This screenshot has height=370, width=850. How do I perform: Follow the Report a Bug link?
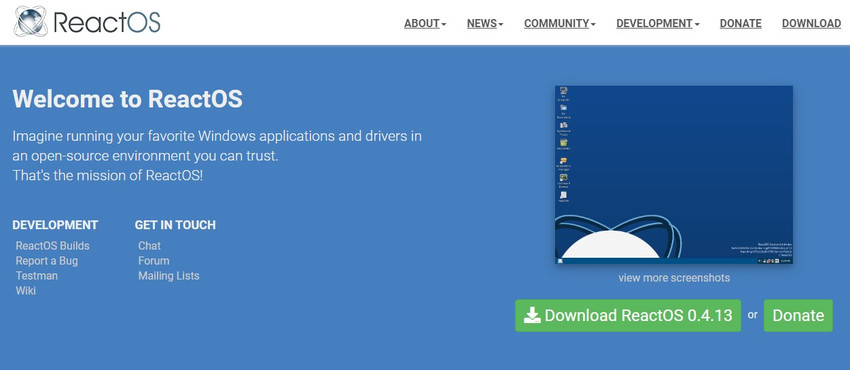47,261
